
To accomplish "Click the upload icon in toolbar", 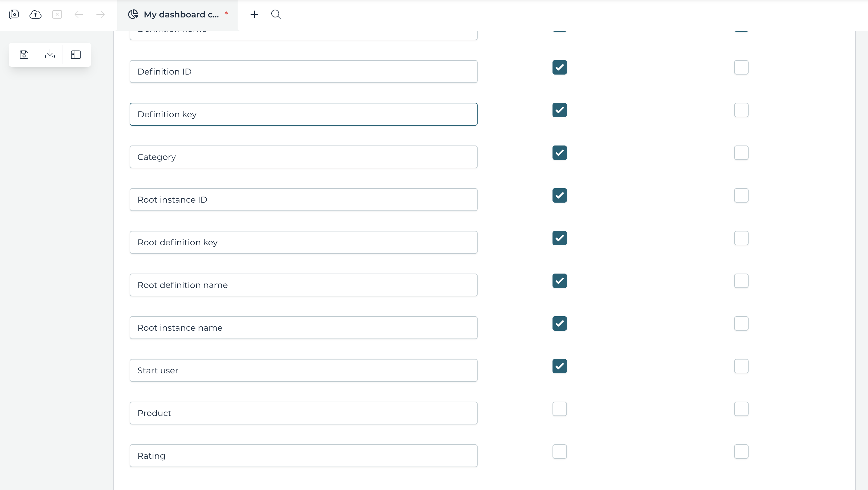I will [36, 14].
